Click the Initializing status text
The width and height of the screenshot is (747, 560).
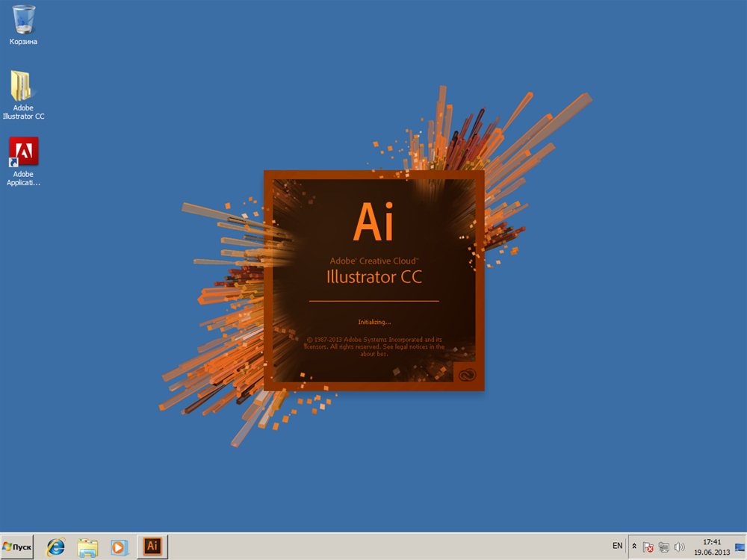(374, 322)
